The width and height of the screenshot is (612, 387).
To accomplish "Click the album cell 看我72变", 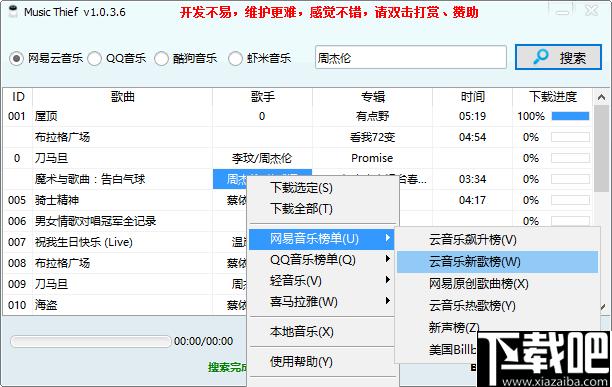I will click(372, 137).
